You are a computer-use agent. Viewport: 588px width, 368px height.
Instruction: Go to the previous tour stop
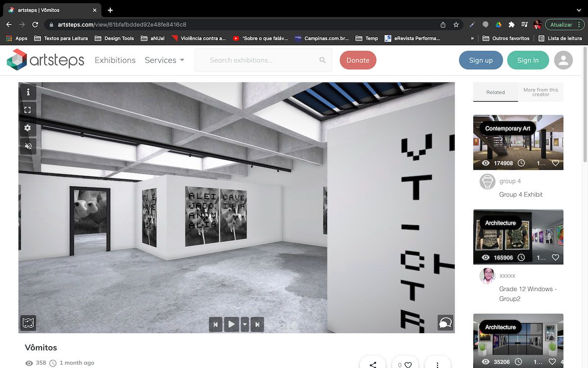tap(216, 324)
